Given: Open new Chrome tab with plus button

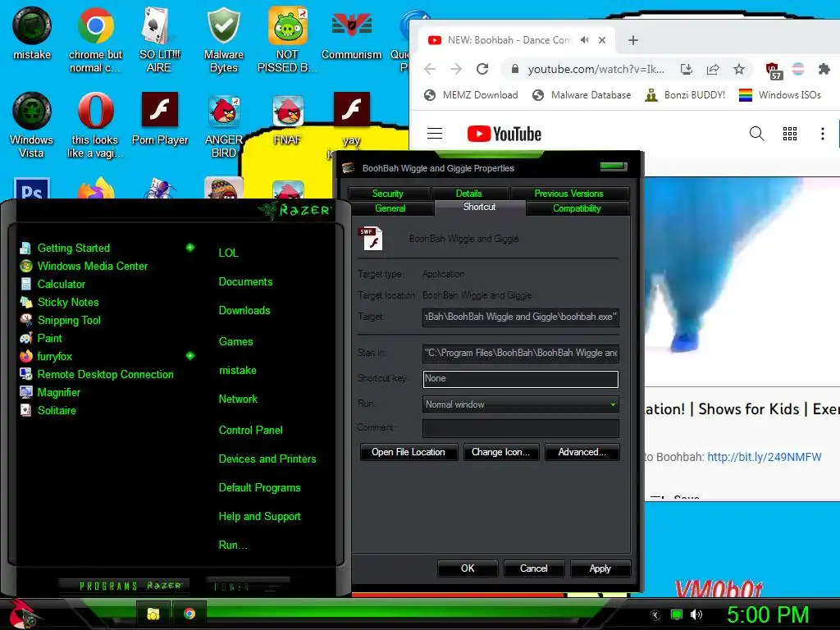Looking at the screenshot, I should (x=632, y=40).
